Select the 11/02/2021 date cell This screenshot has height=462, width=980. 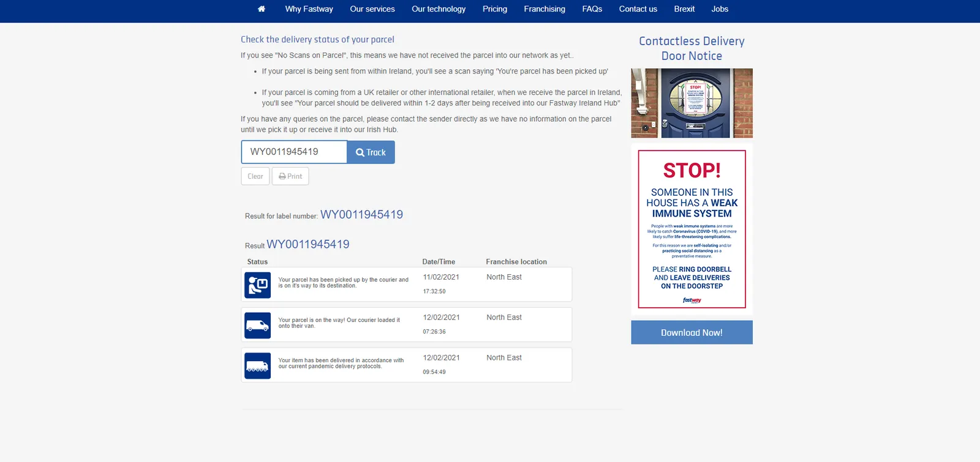[x=441, y=277]
